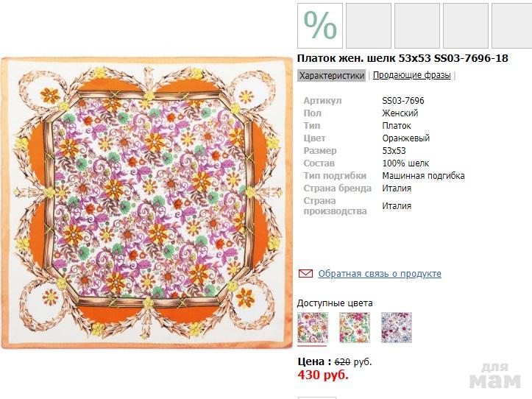Select the fourth thumbnail box in the top row
Screen dimensions: 532x399
(x=465, y=26)
